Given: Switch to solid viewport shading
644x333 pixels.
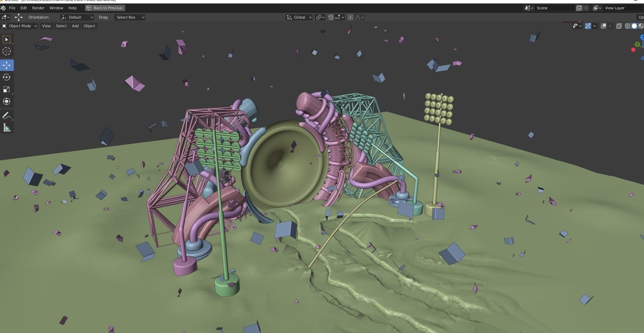Looking at the screenshot, I should 634,26.
